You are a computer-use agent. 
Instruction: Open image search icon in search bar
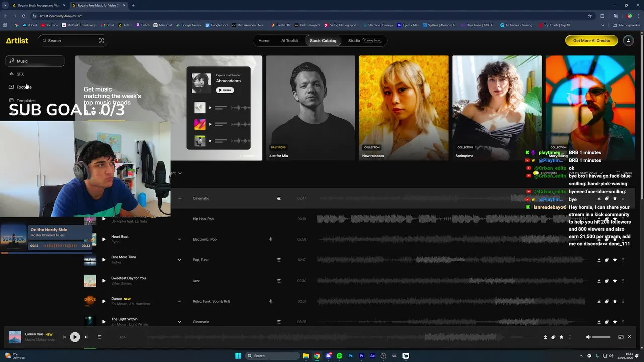pos(101,41)
